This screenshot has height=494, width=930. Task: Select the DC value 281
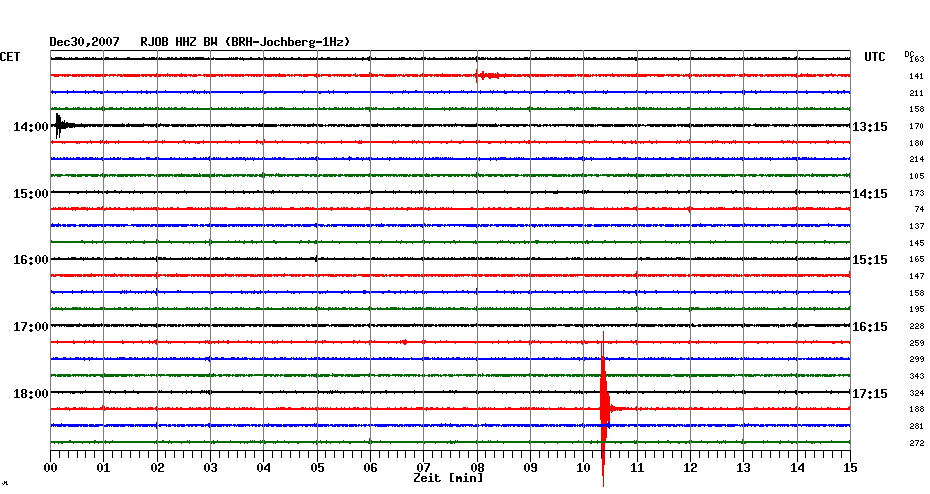point(916,426)
